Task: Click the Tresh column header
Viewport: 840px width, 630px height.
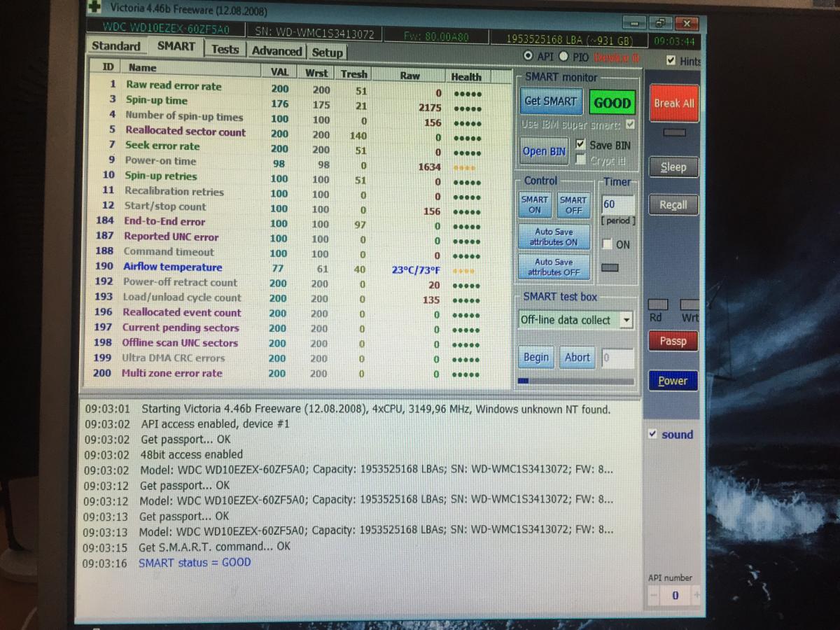Action: point(354,73)
